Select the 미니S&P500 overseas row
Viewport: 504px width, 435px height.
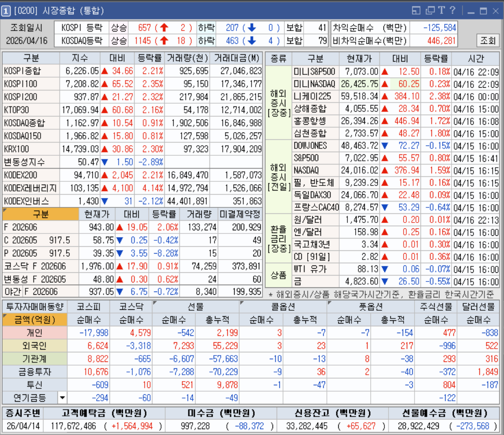click(x=315, y=71)
